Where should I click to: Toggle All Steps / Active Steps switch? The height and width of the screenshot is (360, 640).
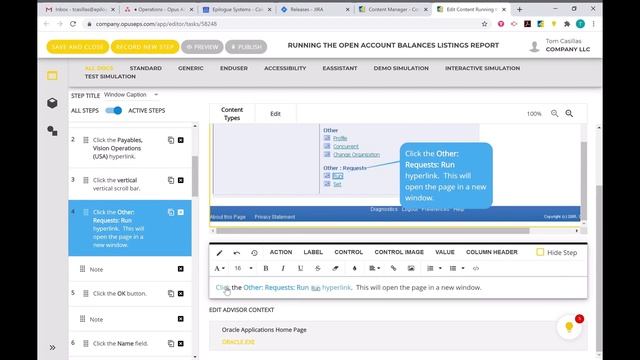point(113,110)
